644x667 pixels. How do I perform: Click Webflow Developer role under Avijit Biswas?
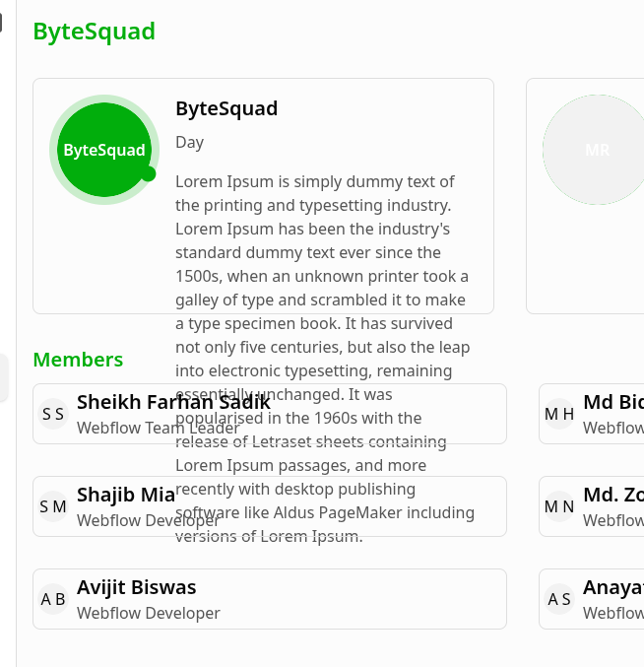149,613
